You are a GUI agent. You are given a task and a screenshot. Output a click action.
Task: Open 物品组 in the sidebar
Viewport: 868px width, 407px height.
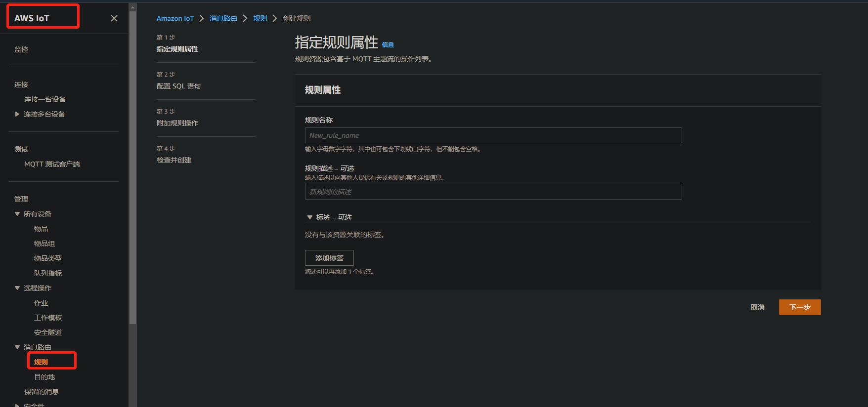point(44,244)
